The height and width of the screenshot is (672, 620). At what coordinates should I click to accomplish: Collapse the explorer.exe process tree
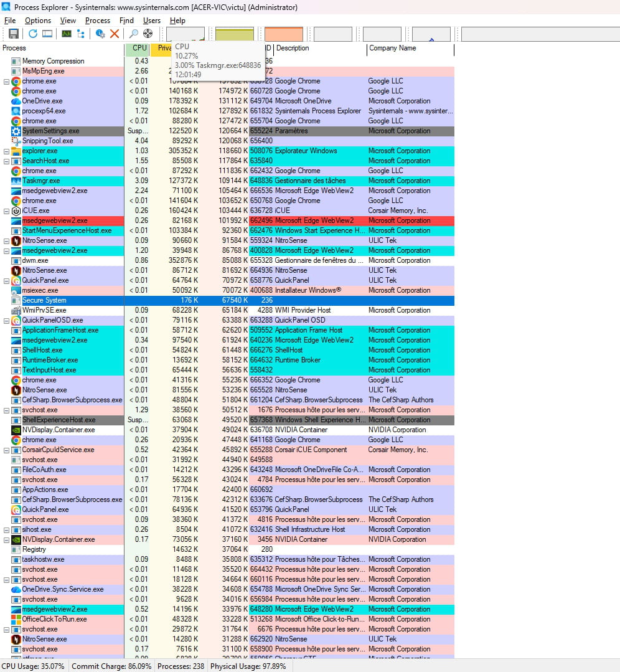click(7, 151)
